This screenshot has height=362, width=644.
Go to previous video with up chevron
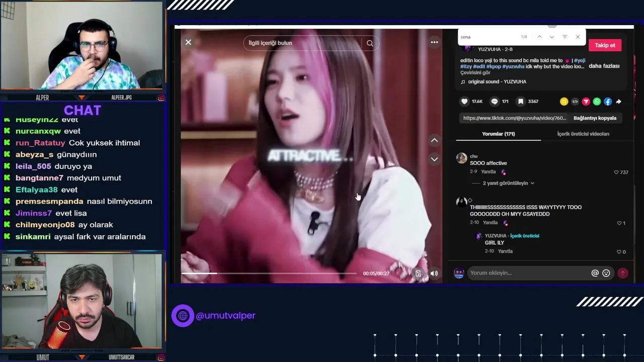[x=434, y=140]
